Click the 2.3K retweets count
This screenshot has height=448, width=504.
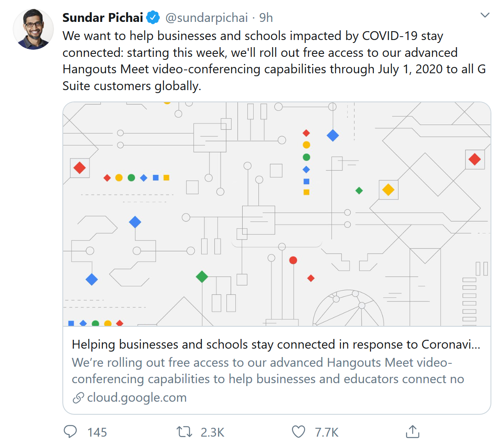point(212,432)
